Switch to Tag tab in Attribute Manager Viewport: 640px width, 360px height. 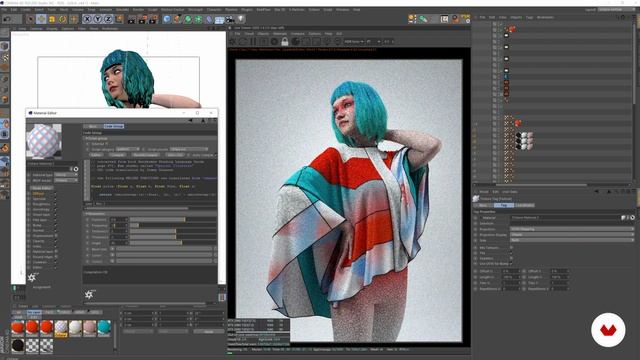click(503, 205)
